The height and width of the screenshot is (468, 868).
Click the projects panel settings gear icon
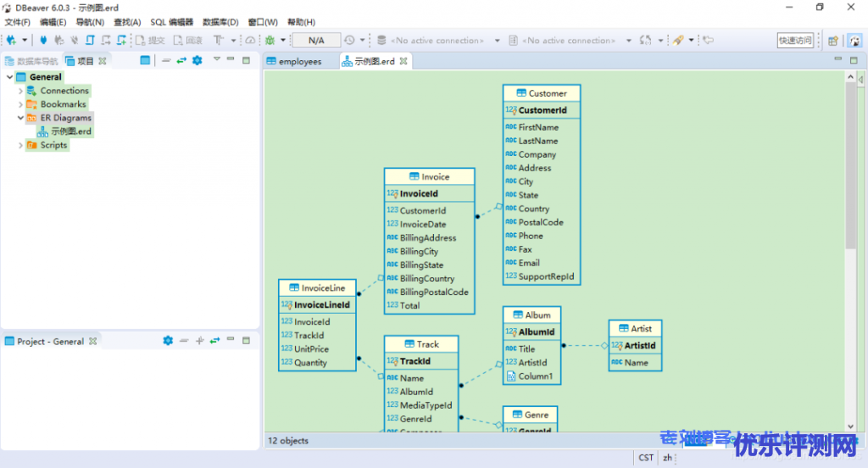click(x=197, y=60)
